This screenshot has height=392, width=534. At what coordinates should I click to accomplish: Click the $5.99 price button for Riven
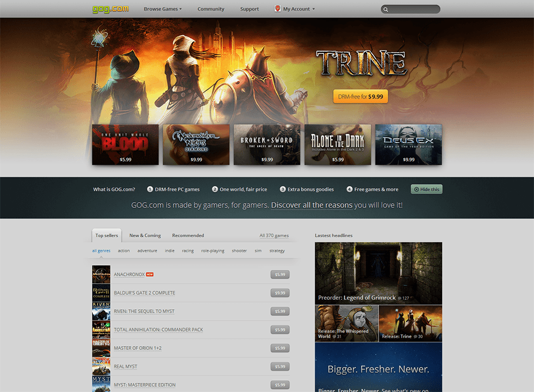point(280,311)
